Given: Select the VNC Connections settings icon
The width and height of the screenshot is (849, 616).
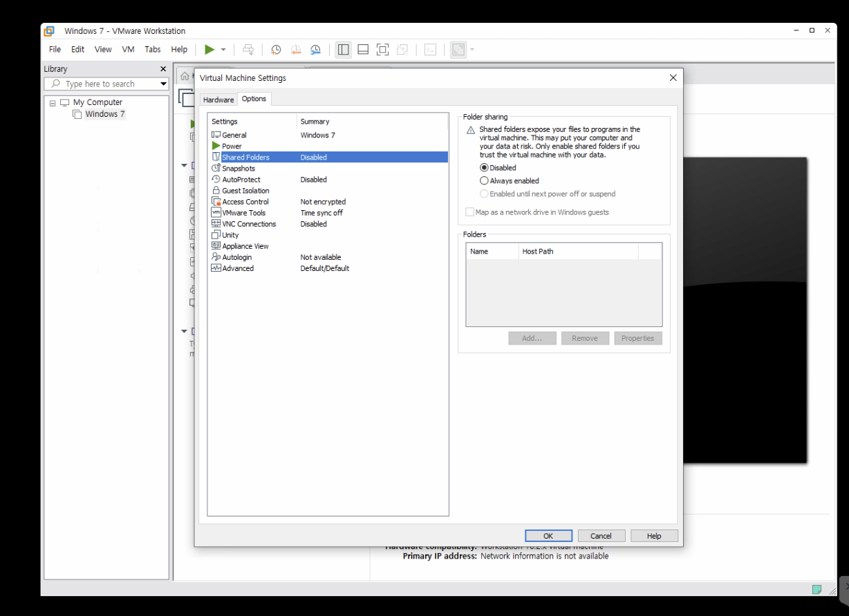Looking at the screenshot, I should point(216,223).
